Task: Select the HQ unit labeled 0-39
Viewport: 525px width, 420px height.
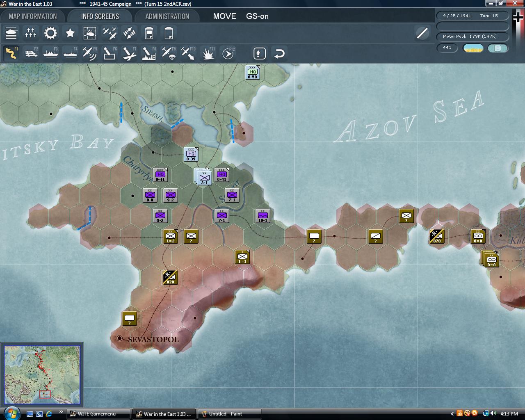Action: [191, 154]
